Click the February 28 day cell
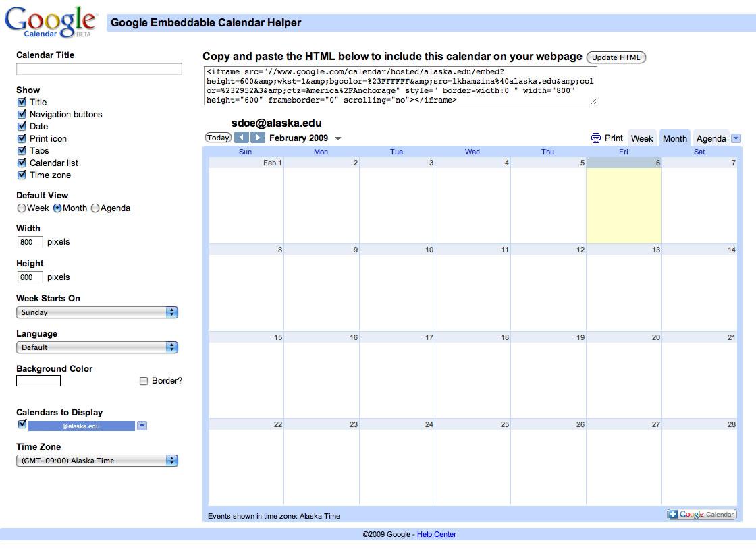 point(699,462)
